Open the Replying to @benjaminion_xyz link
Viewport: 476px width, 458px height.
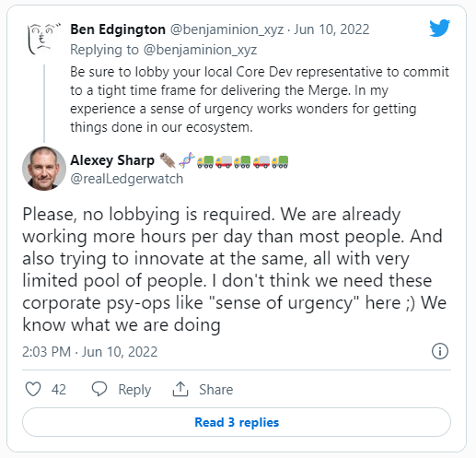(164, 50)
